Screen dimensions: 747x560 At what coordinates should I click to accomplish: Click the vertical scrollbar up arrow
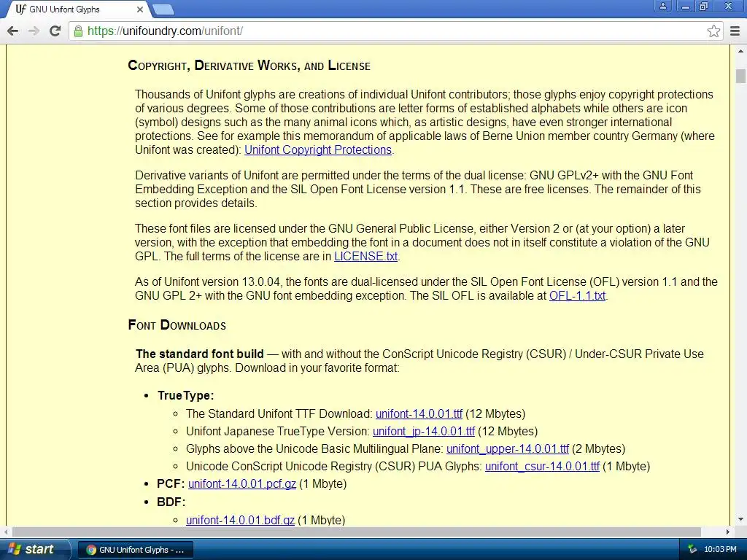click(x=740, y=51)
